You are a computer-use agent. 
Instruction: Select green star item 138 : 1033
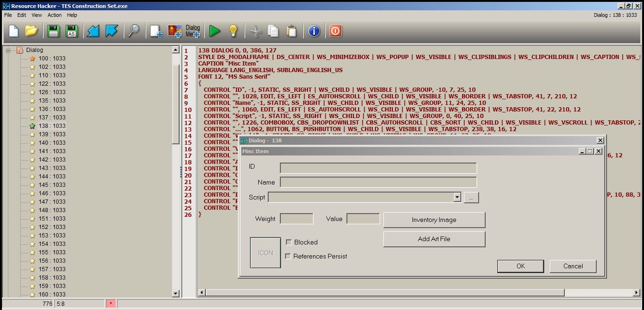(x=52, y=126)
